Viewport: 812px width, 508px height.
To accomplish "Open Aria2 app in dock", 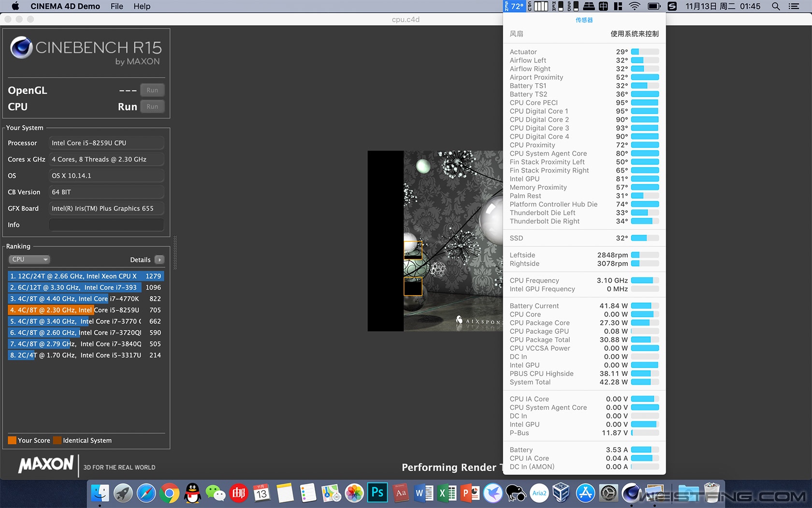I will pos(539,493).
